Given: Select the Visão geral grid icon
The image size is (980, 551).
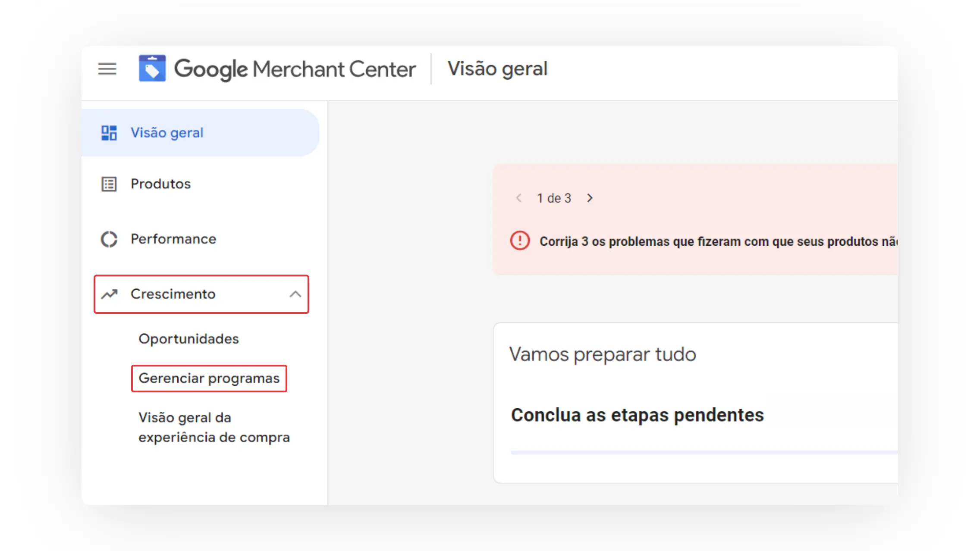Looking at the screenshot, I should (108, 133).
